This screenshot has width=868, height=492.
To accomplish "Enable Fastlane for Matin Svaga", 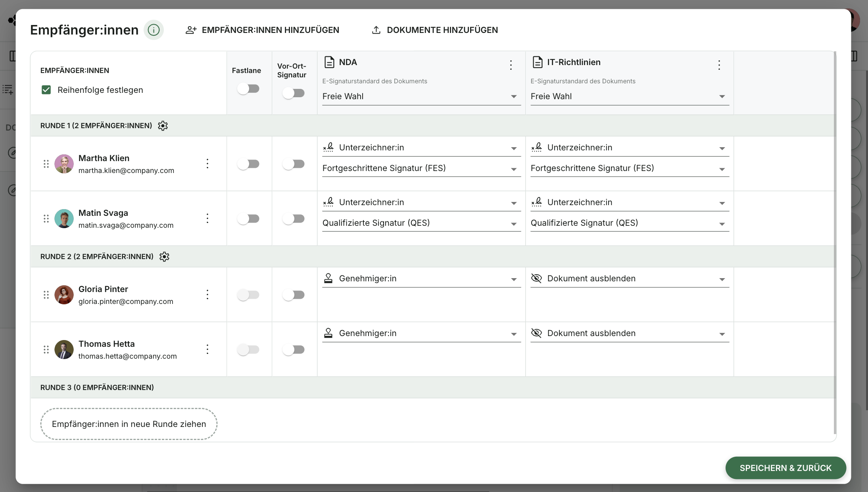I will coord(248,219).
